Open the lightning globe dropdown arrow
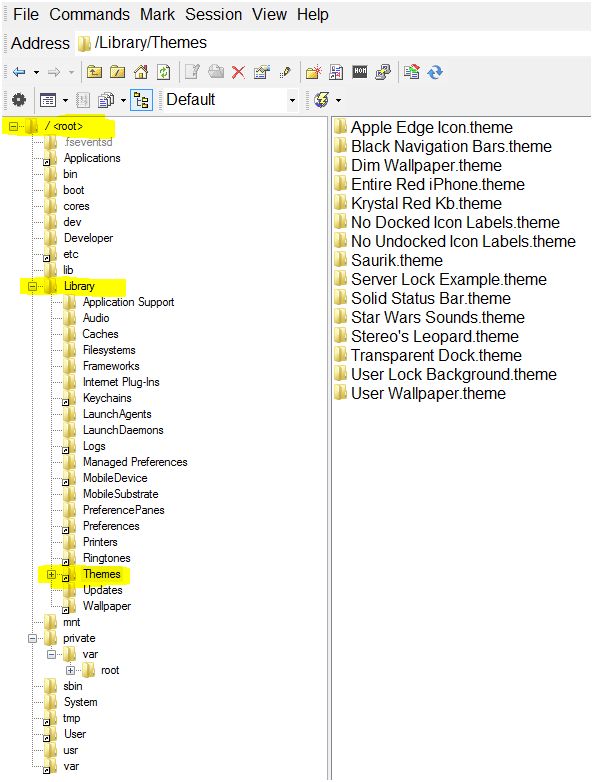Screen dimensions: 593x782 338,101
